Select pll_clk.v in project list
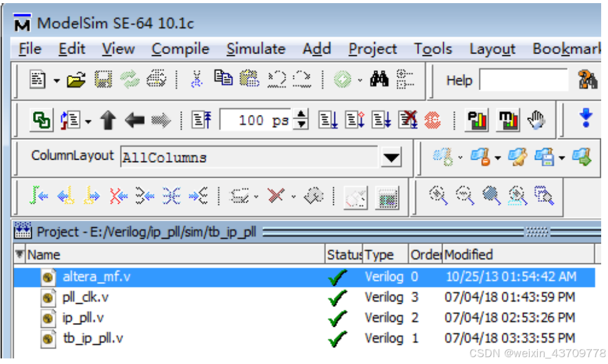The width and height of the screenshot is (608, 364). coord(305,298)
